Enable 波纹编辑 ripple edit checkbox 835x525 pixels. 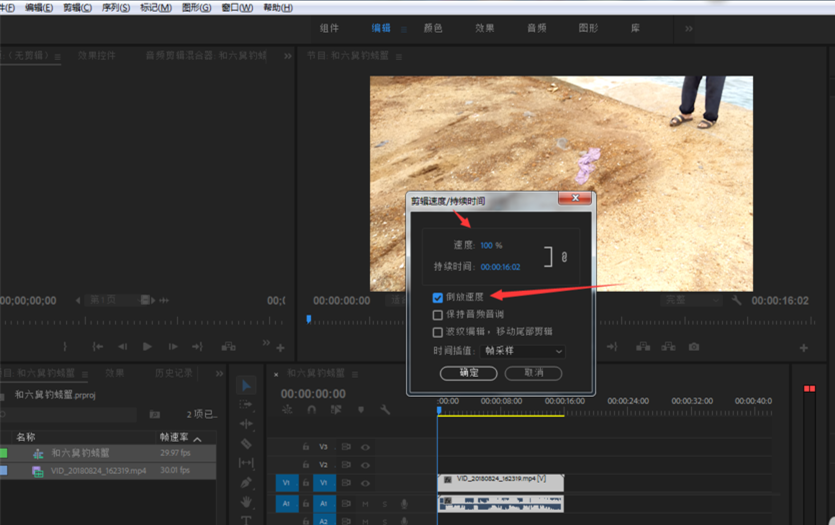click(x=438, y=332)
